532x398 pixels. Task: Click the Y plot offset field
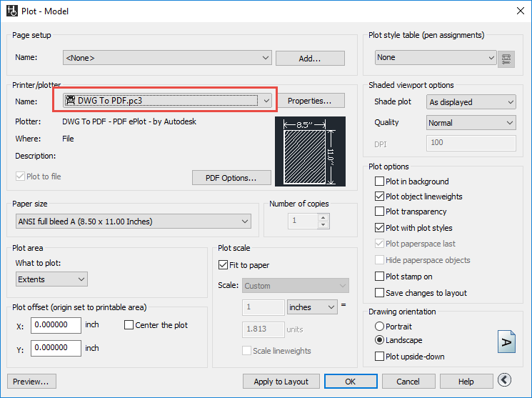[x=56, y=348]
